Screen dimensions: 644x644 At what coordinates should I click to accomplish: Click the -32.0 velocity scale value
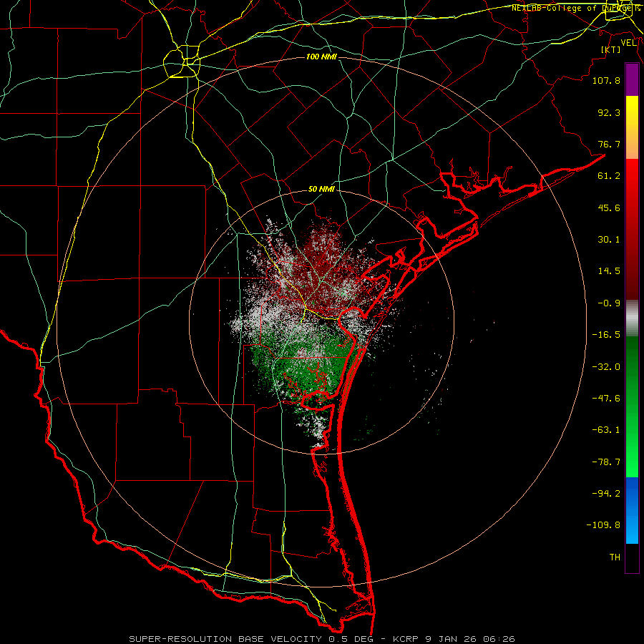[606, 367]
